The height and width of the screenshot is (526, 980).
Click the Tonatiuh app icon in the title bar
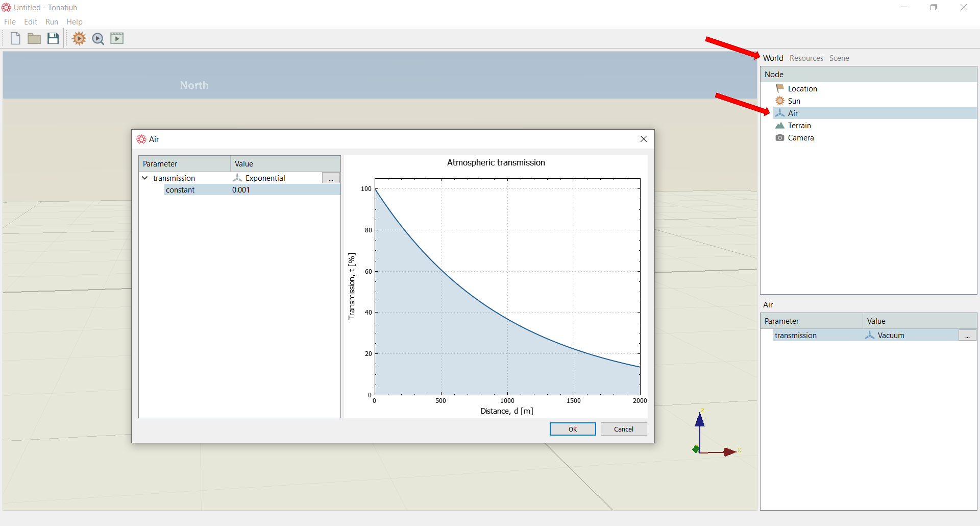pos(6,7)
